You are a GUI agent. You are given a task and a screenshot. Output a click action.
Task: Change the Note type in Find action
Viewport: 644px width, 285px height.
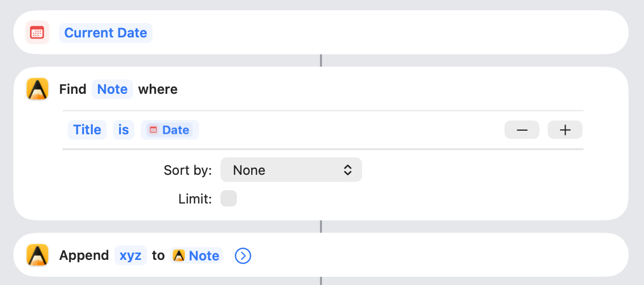click(x=112, y=89)
